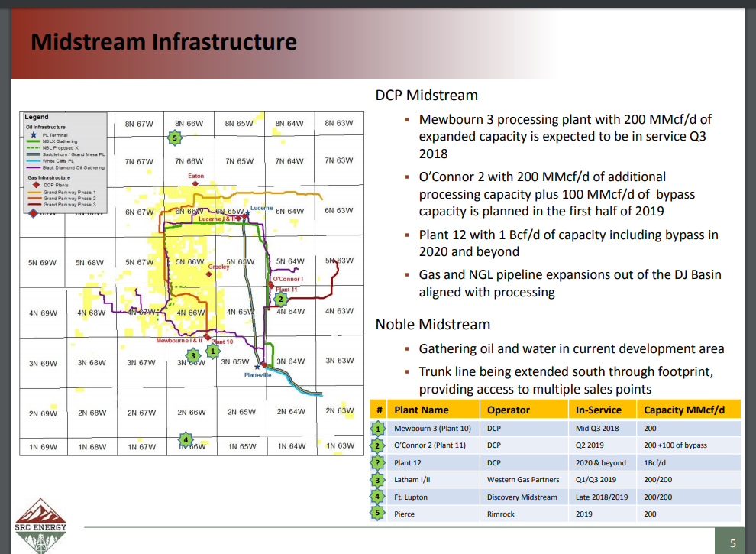
Task: Click the O'Connor I diamond marker
Action: [x=271, y=285]
